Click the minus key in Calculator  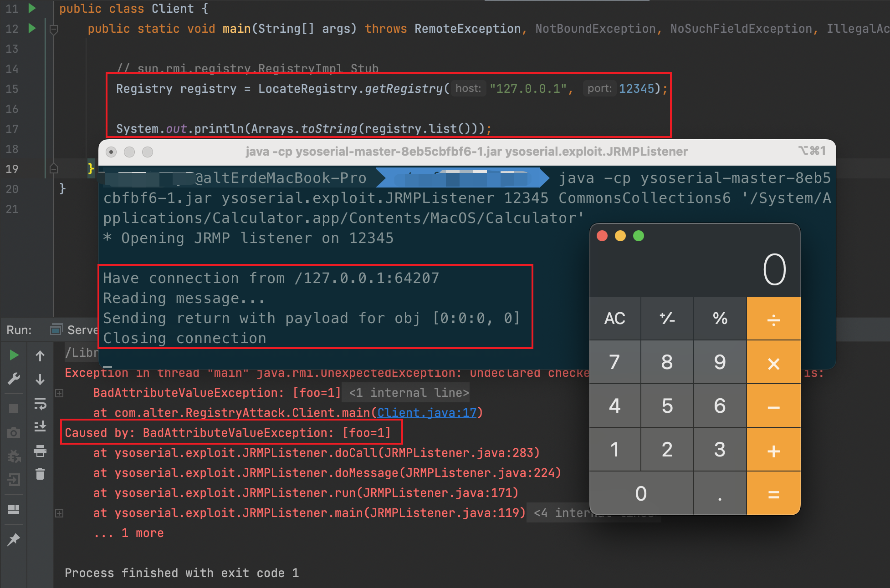pyautogui.click(x=773, y=406)
